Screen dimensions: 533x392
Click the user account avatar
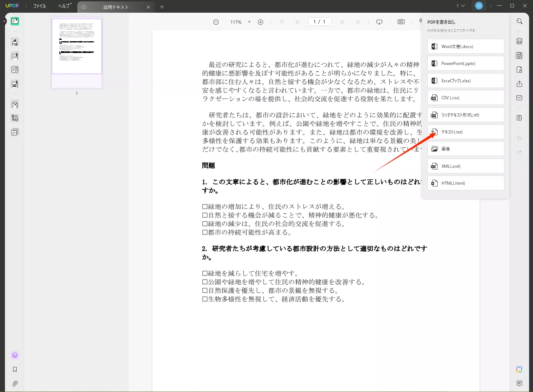click(x=479, y=6)
